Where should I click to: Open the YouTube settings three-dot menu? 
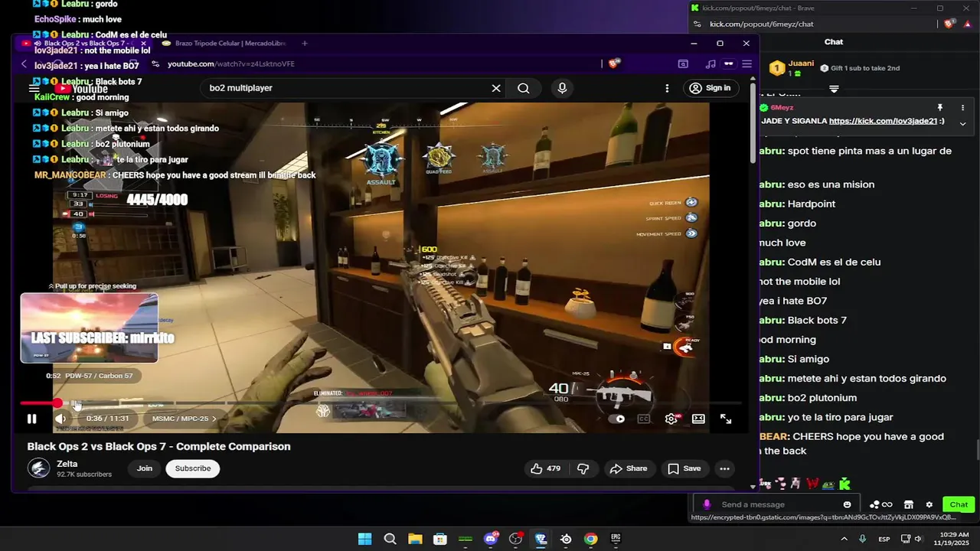pyautogui.click(x=667, y=88)
